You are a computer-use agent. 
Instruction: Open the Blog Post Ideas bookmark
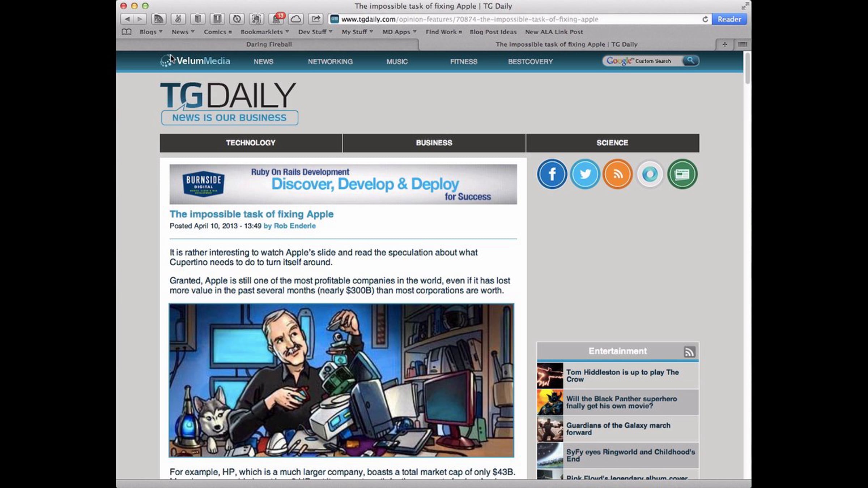pos(493,32)
